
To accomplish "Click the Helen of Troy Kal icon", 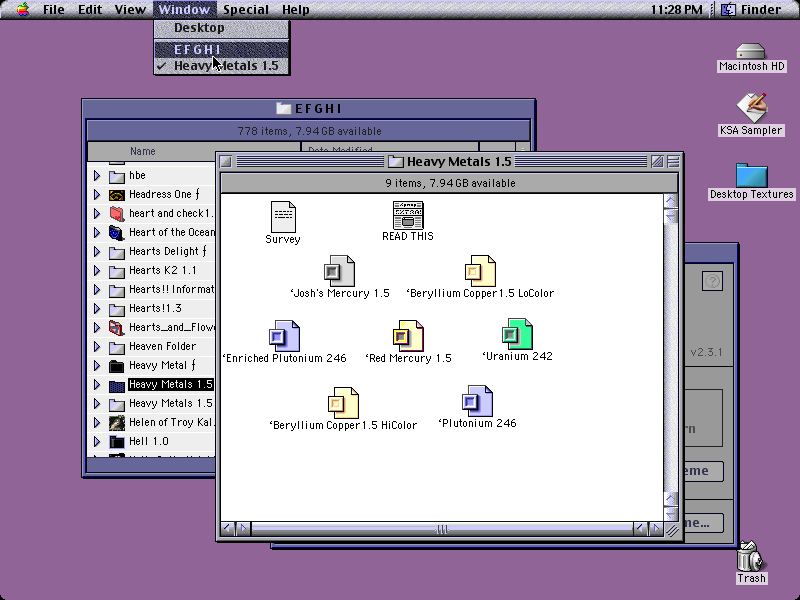I will tap(117, 422).
